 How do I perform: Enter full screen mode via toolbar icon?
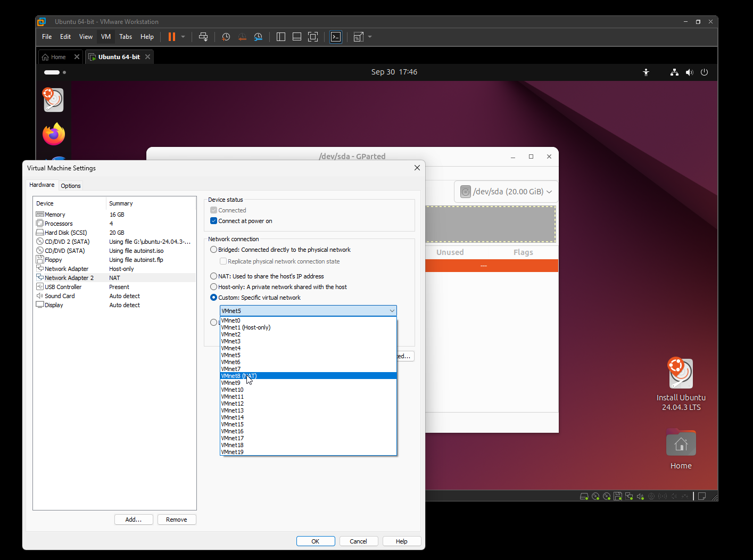(313, 37)
